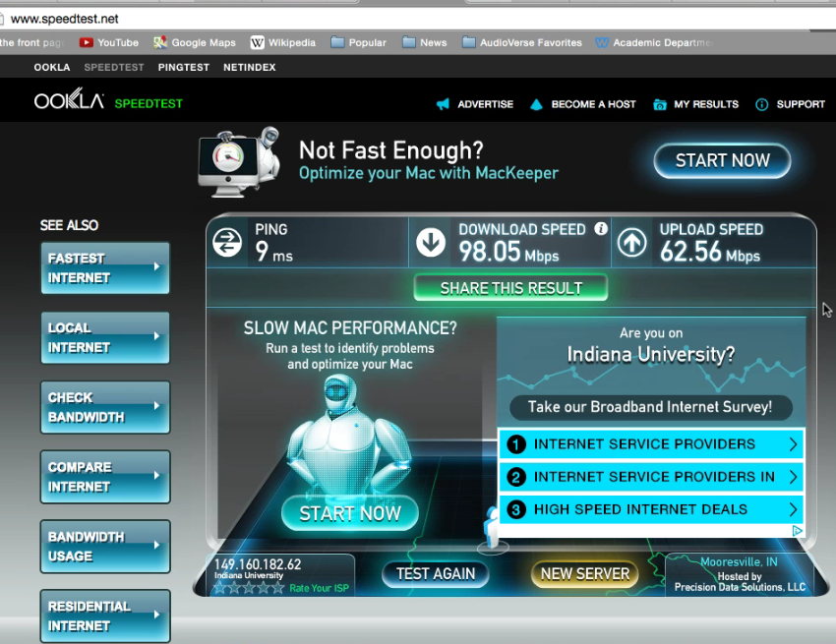Open the CHECK BANDWIDTH link

105,407
